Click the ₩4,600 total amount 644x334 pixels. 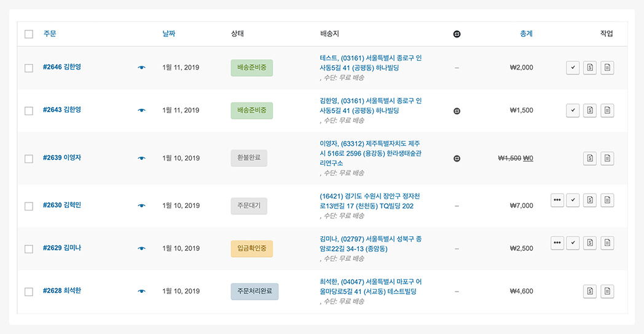pos(522,291)
